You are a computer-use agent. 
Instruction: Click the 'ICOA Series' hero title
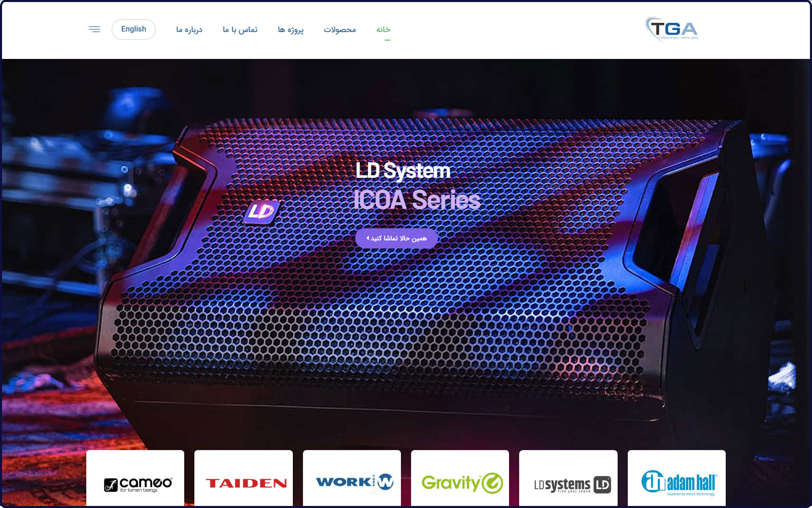pyautogui.click(x=416, y=200)
